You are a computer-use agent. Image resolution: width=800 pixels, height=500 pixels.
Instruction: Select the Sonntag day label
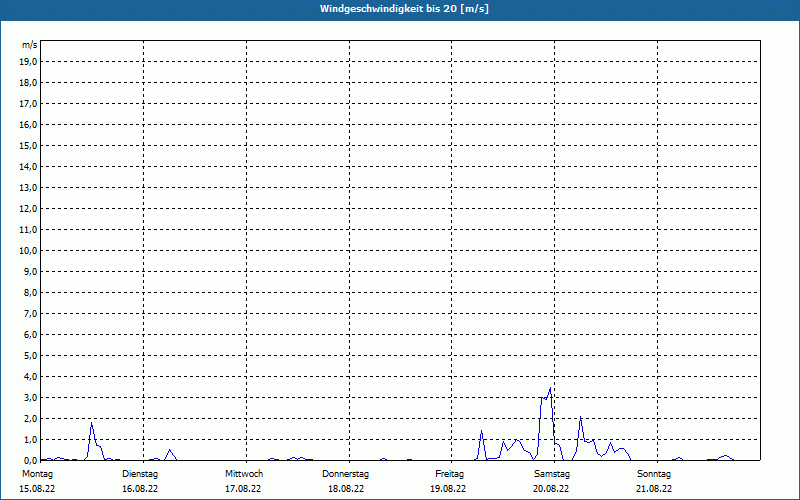point(654,473)
